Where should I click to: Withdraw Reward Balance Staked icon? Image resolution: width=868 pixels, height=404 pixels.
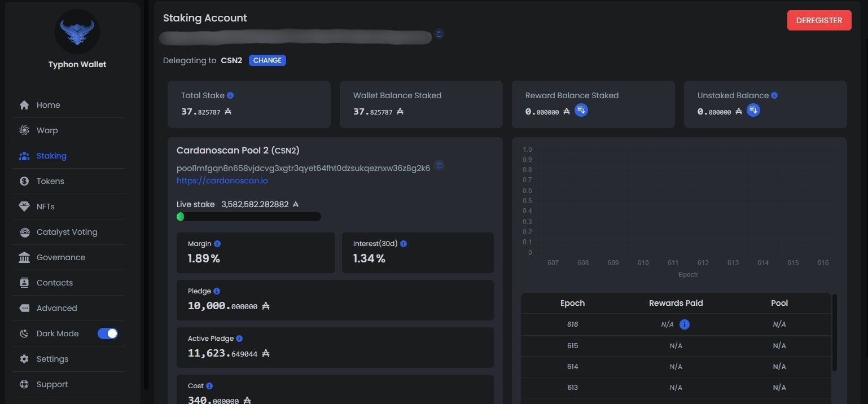[x=581, y=111]
